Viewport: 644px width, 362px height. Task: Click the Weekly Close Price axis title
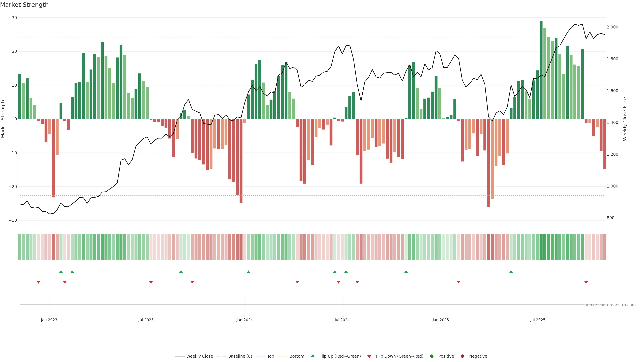pos(625,119)
